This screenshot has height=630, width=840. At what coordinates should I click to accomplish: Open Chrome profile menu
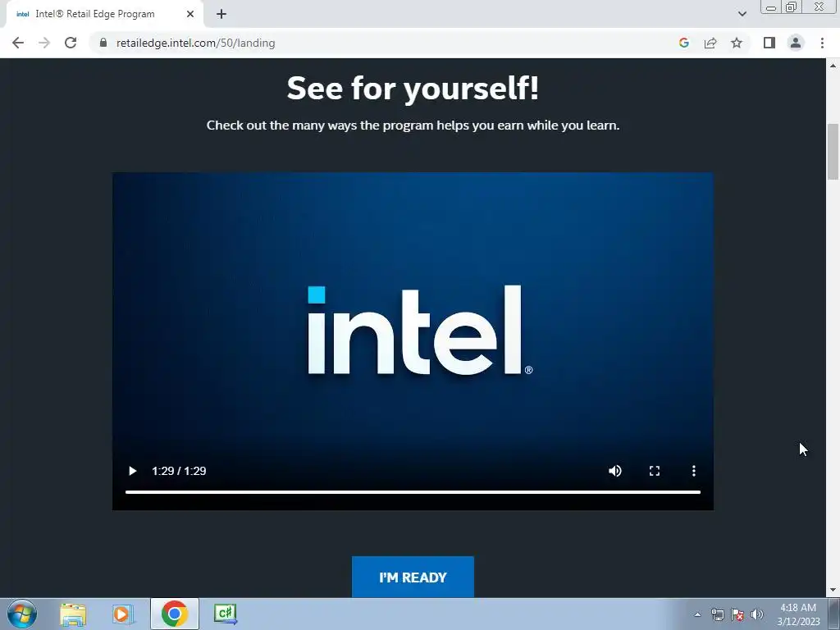point(796,43)
